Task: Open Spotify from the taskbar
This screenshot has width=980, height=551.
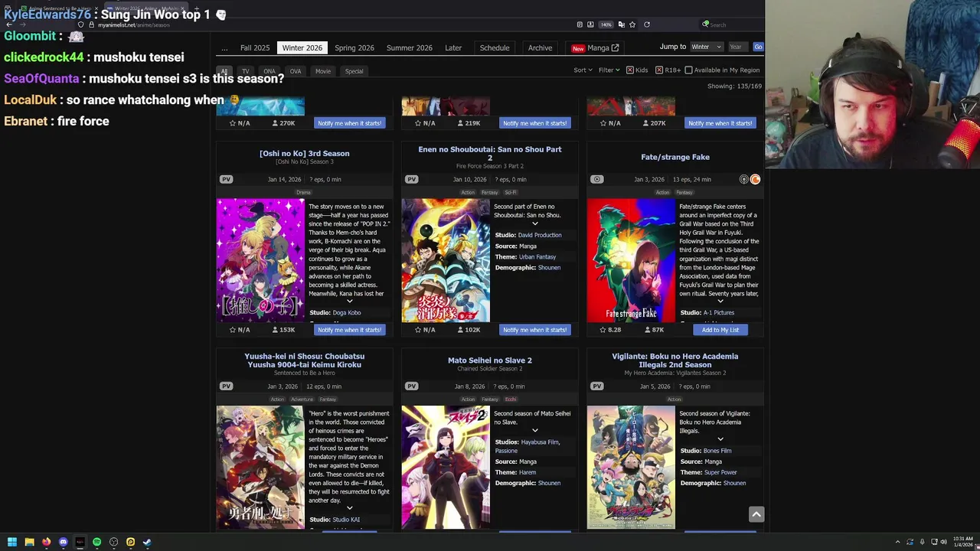Action: pyautogui.click(x=96, y=542)
